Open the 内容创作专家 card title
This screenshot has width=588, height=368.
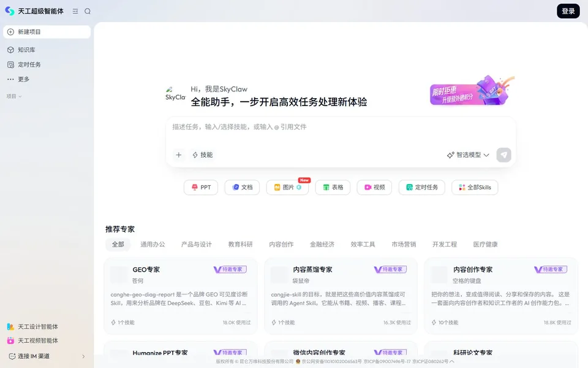pos(473,270)
